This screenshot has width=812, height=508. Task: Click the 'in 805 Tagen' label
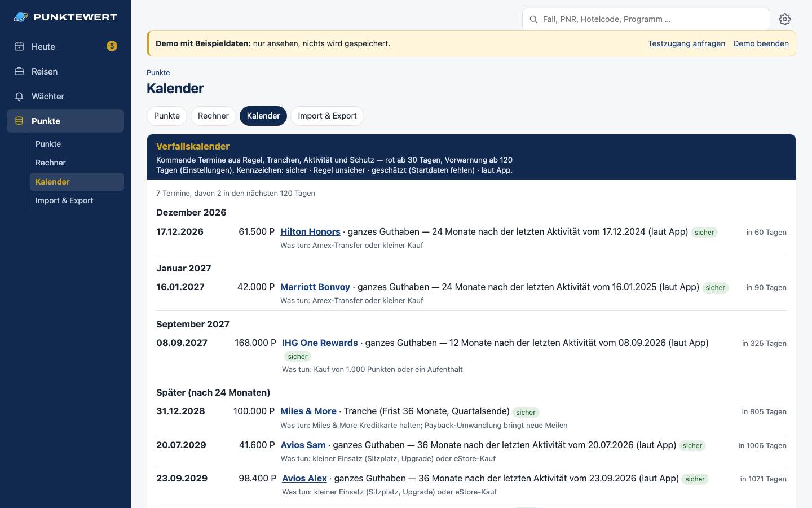(x=764, y=411)
